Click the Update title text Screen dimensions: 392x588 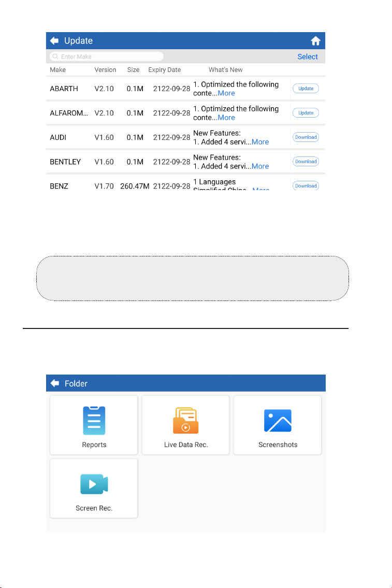[x=78, y=40]
